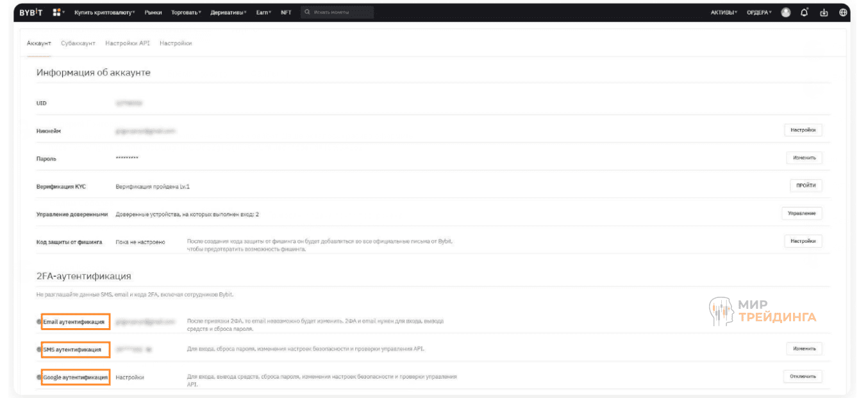
Task: Open the apps grid icon next to logo
Action: click(x=57, y=12)
